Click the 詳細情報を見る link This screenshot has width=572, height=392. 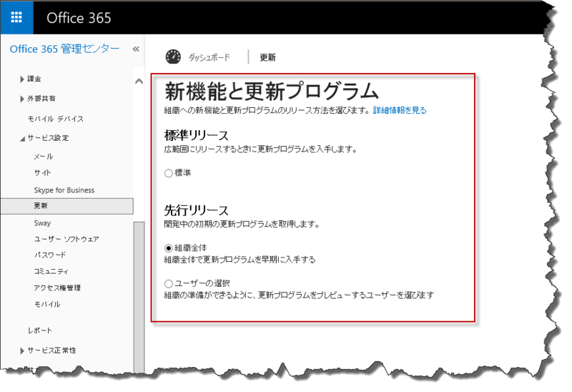[x=400, y=110]
